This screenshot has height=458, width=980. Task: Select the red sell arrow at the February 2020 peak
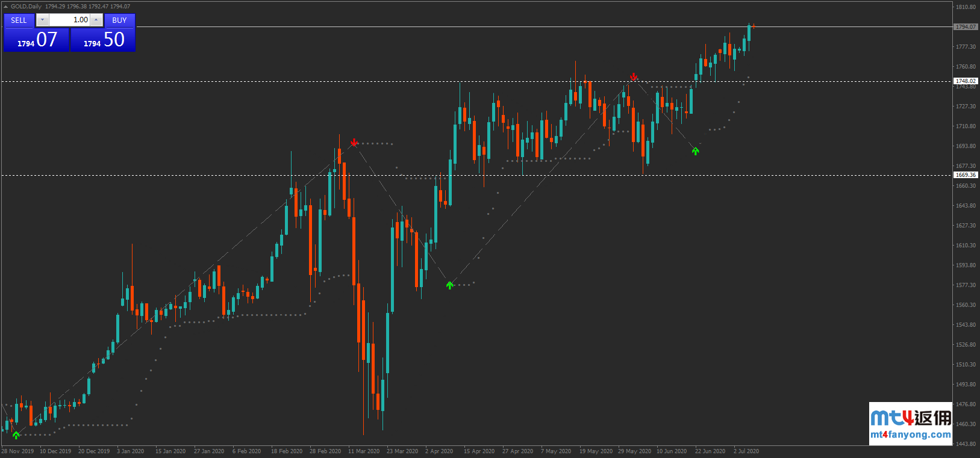coord(354,143)
